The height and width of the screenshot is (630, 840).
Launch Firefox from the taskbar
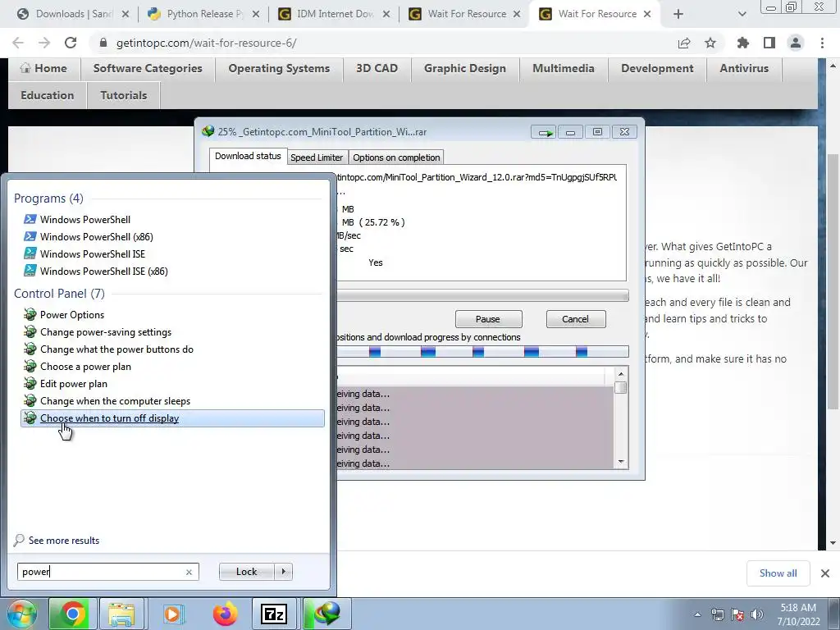[225, 614]
